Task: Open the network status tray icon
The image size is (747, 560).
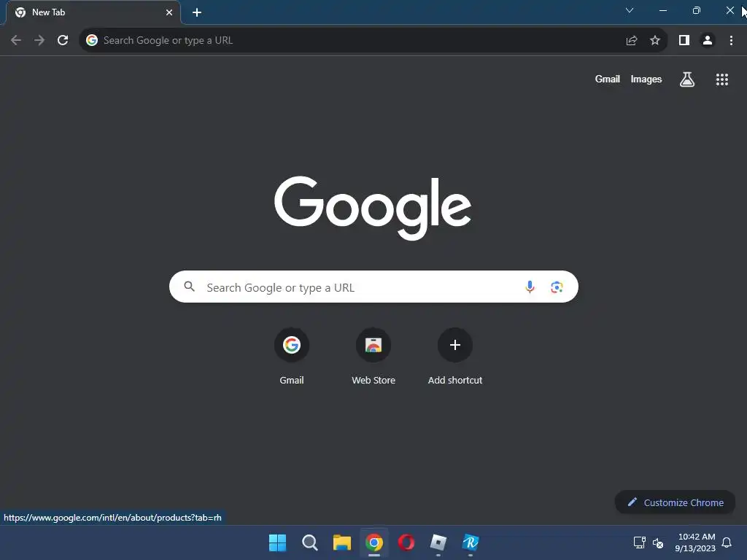Action: click(x=639, y=542)
